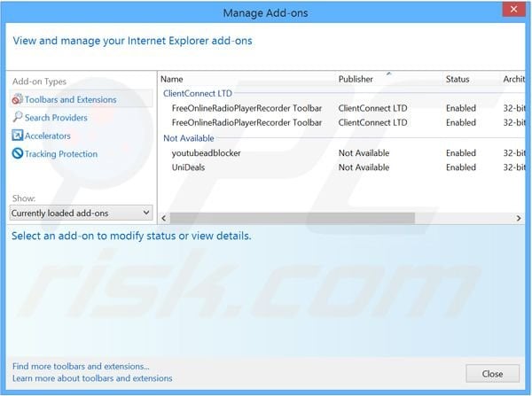
Task: Sort list by Publisher column header
Action: point(356,79)
